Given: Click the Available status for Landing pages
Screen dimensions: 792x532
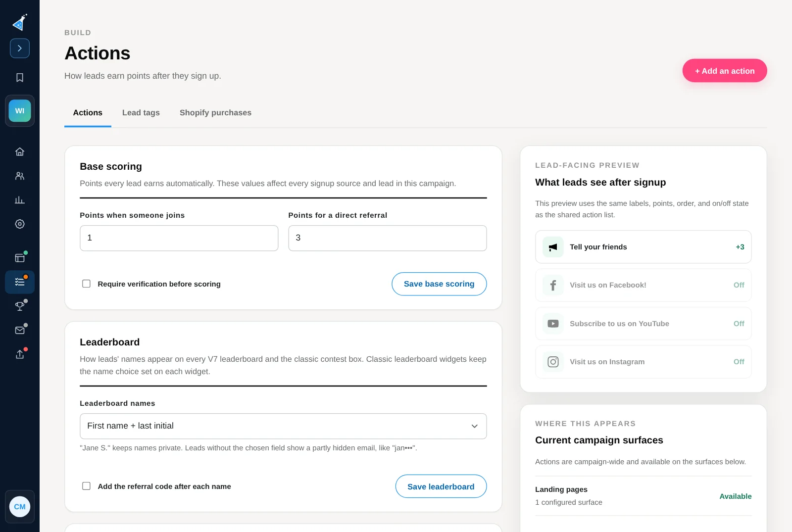Looking at the screenshot, I should pos(736,496).
